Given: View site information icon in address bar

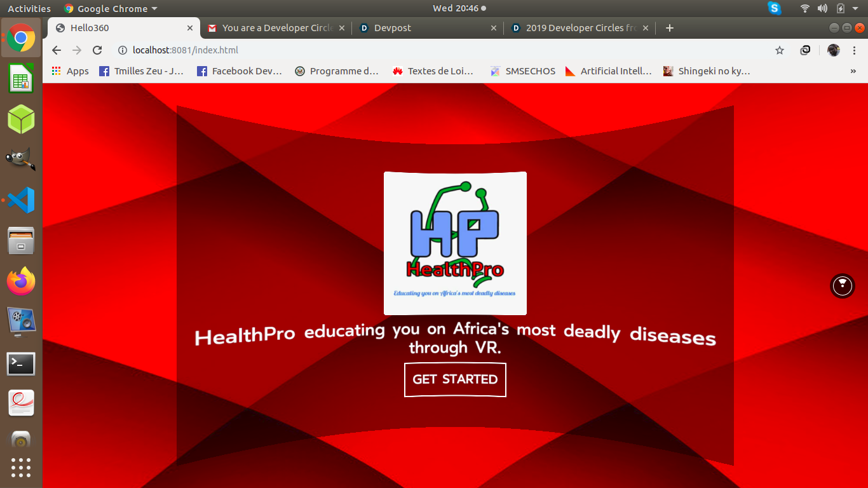Looking at the screenshot, I should (122, 50).
